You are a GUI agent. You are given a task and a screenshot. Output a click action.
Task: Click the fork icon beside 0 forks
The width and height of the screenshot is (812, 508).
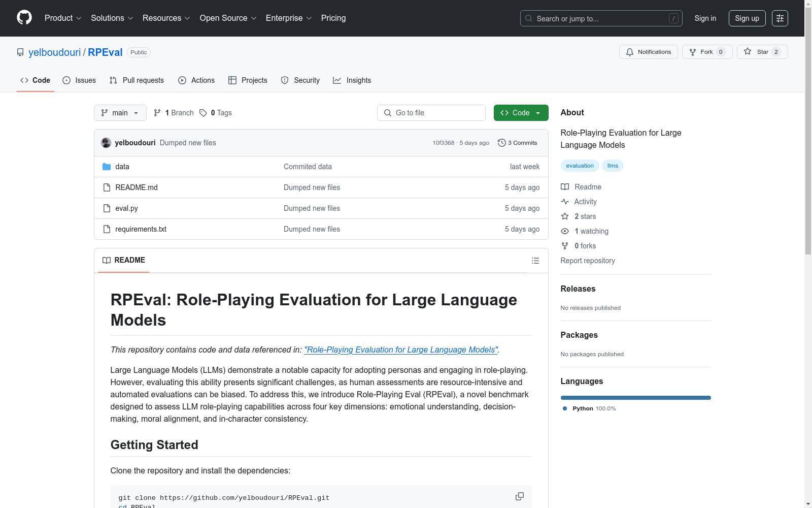565,246
